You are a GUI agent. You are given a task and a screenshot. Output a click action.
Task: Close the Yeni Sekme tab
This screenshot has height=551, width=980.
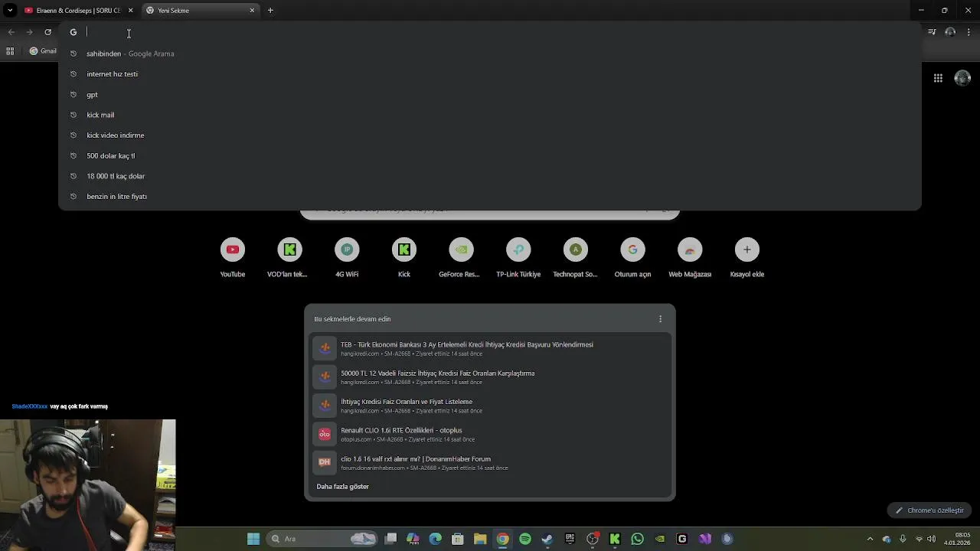252,10
